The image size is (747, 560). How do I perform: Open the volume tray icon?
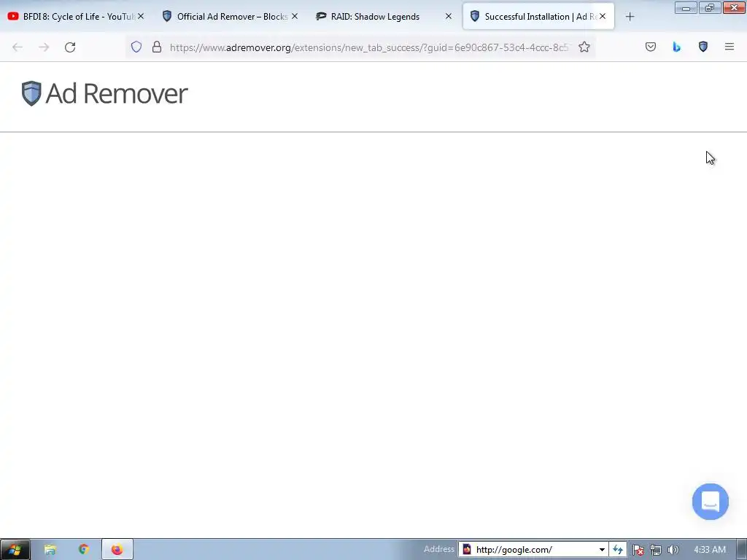tap(673, 550)
